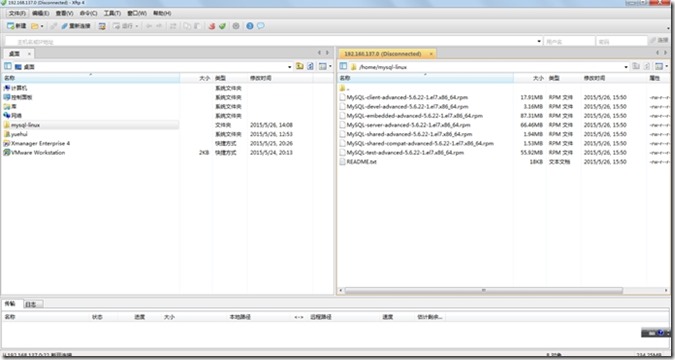Image resolution: width=675 pixels, height=360 pixels.
Task: Launch Xshell with the red swirl icon
Action: 211,26
